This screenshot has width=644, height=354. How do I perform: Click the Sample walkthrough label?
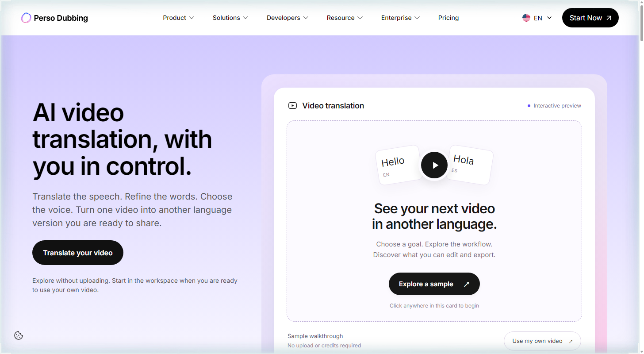click(x=315, y=336)
